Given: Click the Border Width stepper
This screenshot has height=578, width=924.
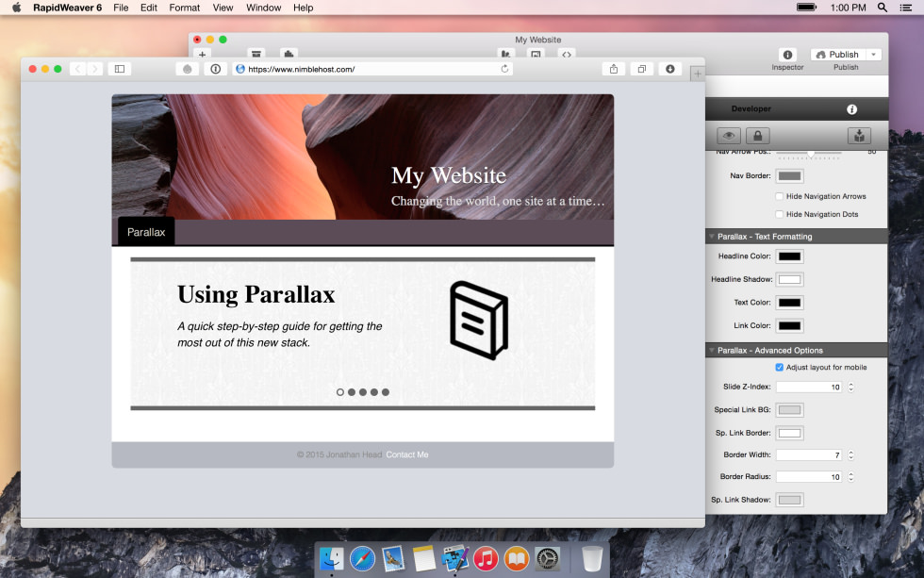Looking at the screenshot, I should pyautogui.click(x=850, y=454).
